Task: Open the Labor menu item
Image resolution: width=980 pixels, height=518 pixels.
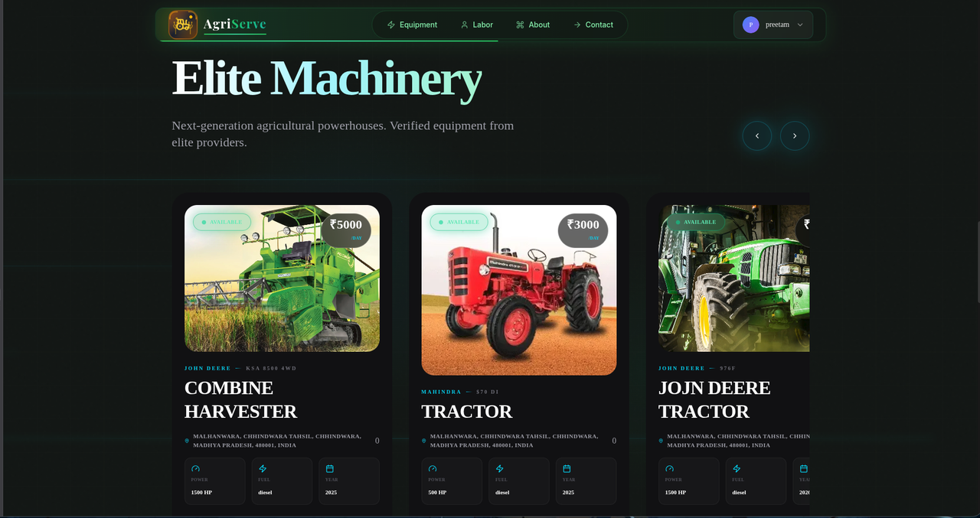Action: pos(476,24)
